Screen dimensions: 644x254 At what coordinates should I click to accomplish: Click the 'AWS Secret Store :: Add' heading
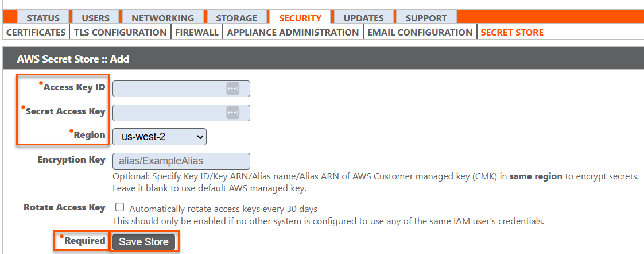click(x=73, y=59)
